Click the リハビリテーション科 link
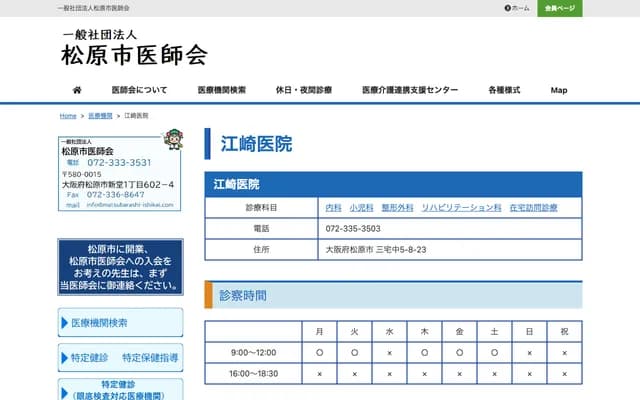Screen dimensions: 640x400 461,207
